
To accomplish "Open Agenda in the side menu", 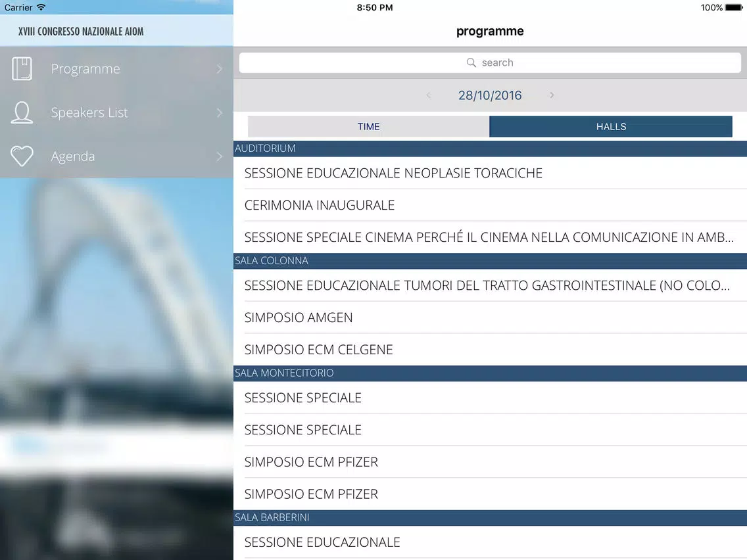I will [x=117, y=156].
